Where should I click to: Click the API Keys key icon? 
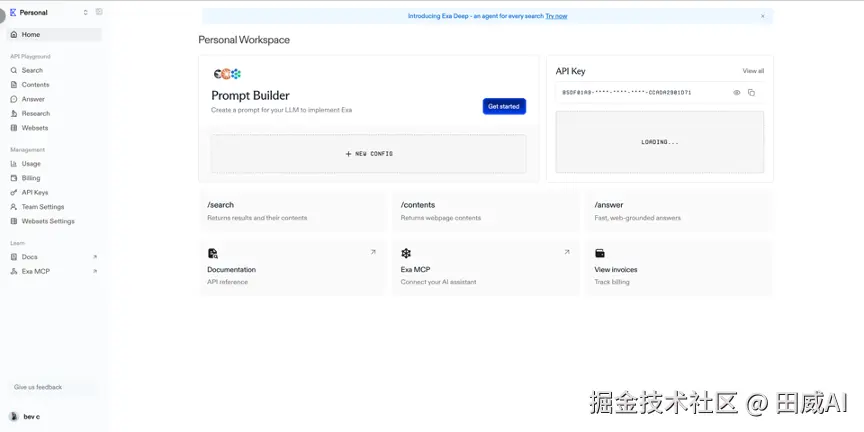pos(14,192)
